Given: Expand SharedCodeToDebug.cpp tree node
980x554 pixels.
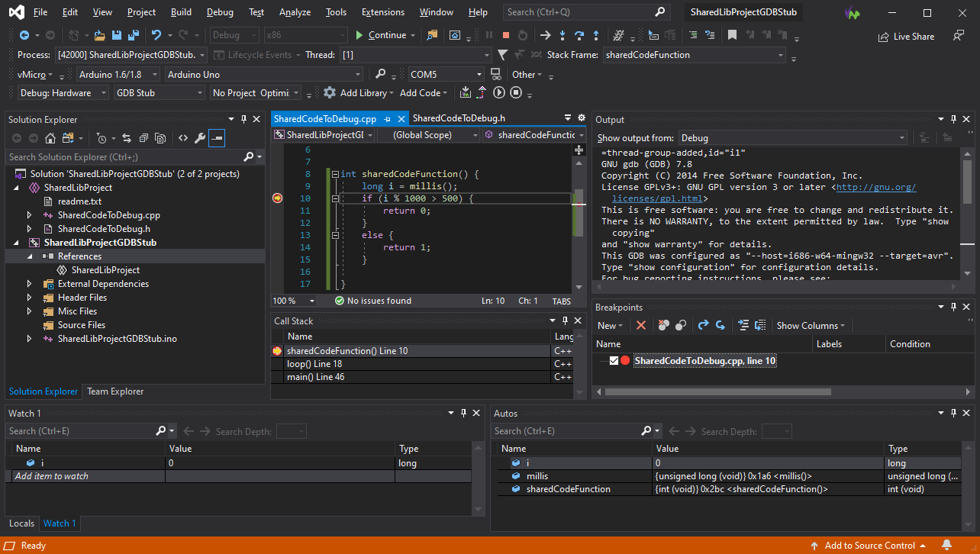Looking at the screenshot, I should coord(30,215).
